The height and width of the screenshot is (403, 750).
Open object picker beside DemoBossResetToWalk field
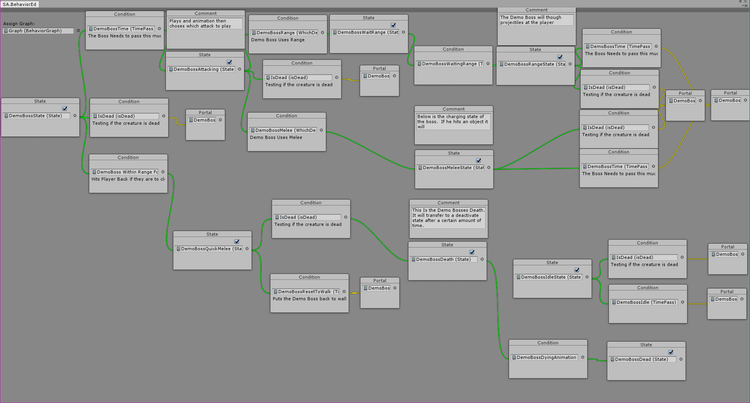(344, 292)
